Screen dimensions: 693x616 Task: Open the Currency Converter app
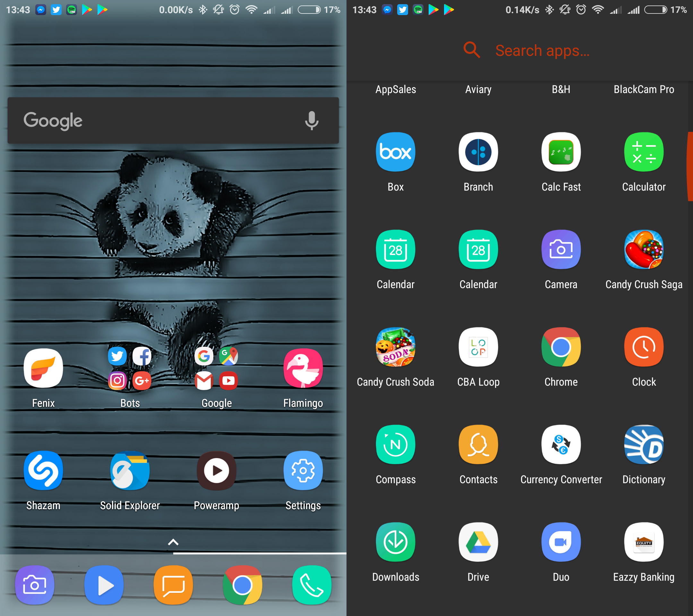pos(561,444)
